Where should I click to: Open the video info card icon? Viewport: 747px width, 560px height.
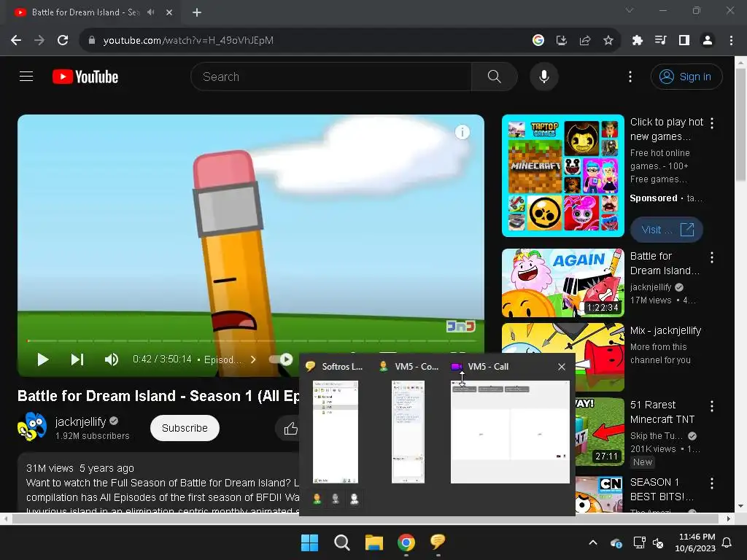tap(462, 132)
